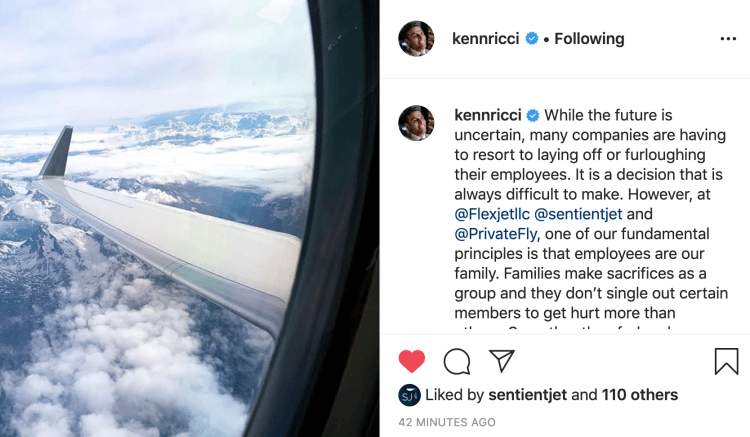This screenshot has height=437, width=750.
Task: Click the small sentientjet liker avatar
Action: 409,395
